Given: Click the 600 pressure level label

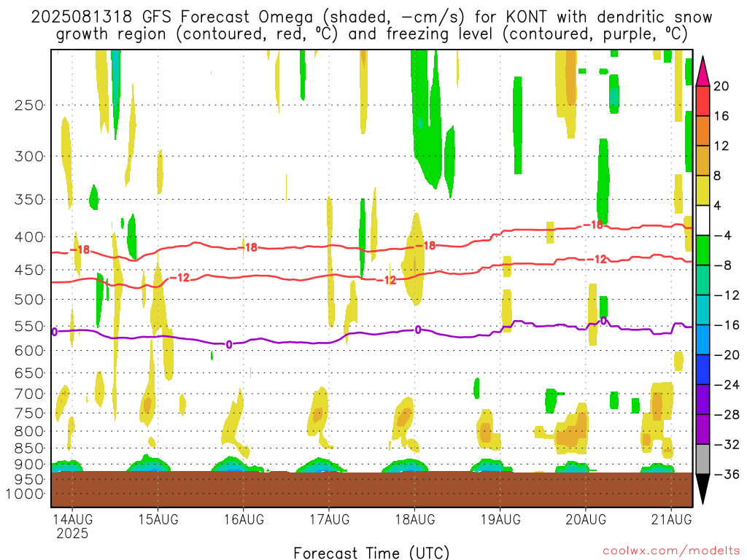Looking at the screenshot, I should [29, 351].
